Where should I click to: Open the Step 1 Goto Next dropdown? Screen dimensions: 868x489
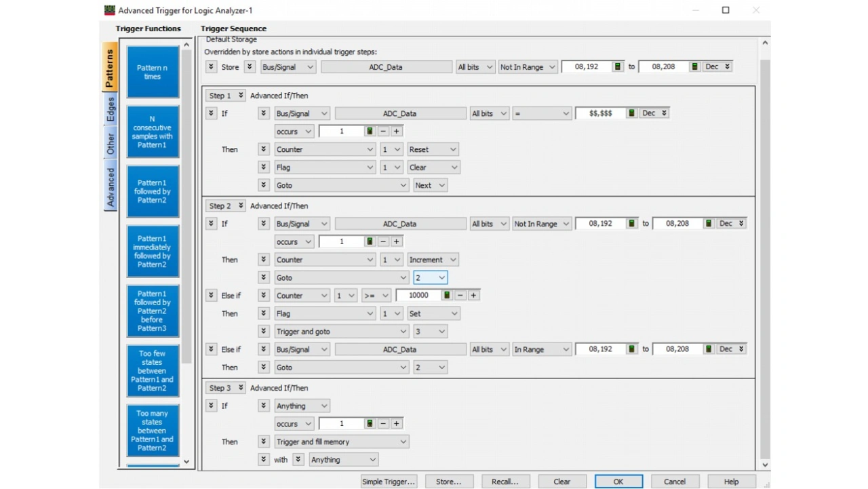(x=431, y=185)
